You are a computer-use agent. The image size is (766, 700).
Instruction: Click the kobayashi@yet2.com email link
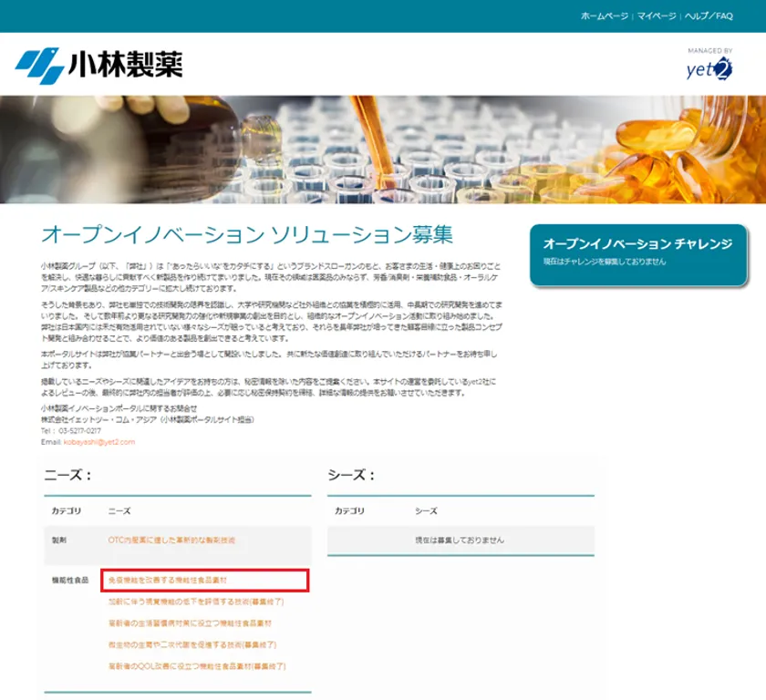pos(99,442)
